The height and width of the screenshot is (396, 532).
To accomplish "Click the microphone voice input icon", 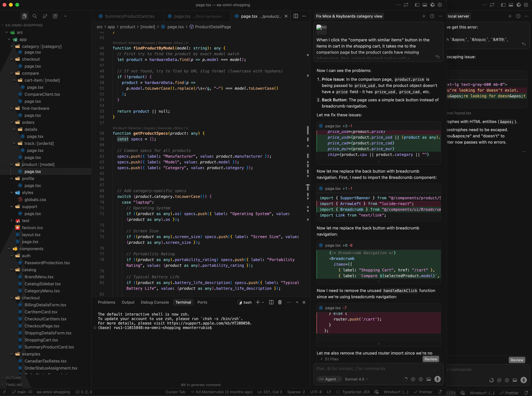I will pos(437,379).
